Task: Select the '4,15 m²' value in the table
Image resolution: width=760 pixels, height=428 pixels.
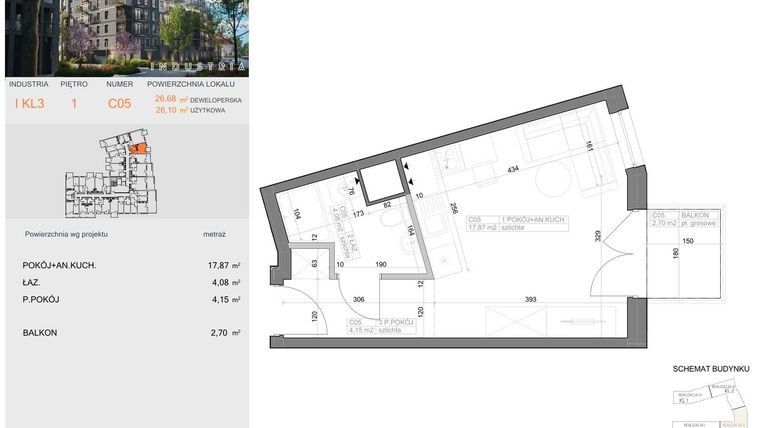Action: 226,300
